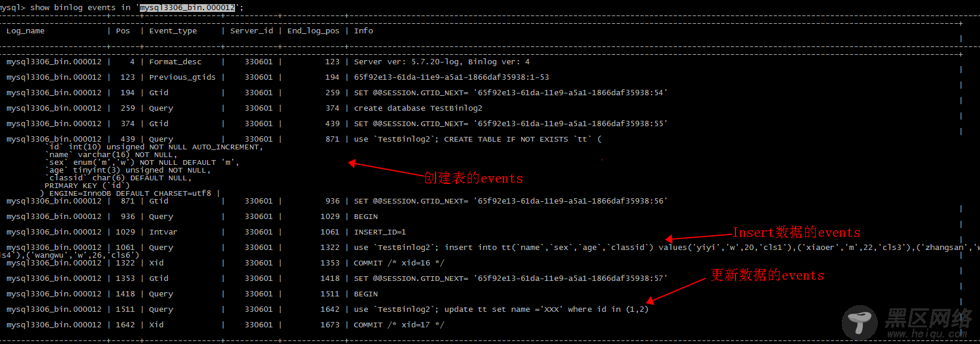This screenshot has width=980, height=344.
Task: Click 'BEGIN' in the row with Pos 1418
Action: pos(366,294)
